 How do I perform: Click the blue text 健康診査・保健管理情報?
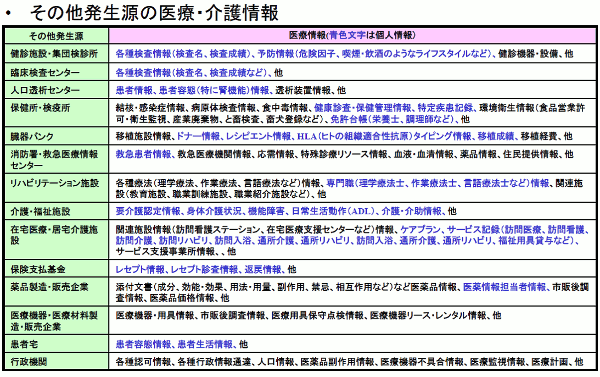(x=363, y=108)
